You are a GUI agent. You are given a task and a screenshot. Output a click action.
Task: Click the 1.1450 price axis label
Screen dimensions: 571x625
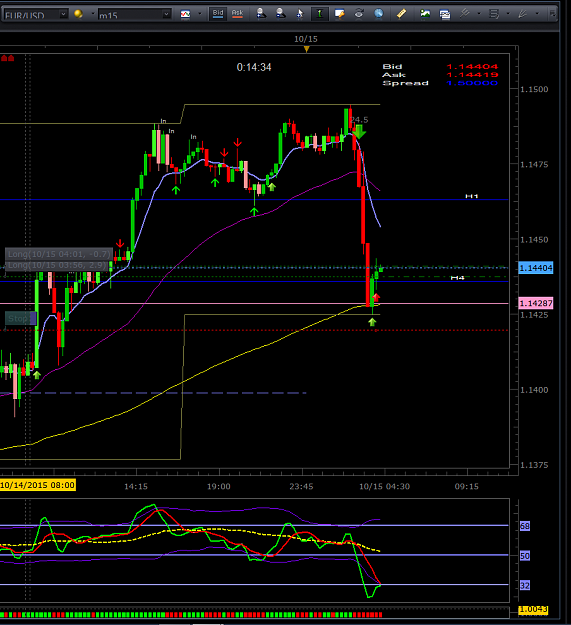[x=534, y=240]
